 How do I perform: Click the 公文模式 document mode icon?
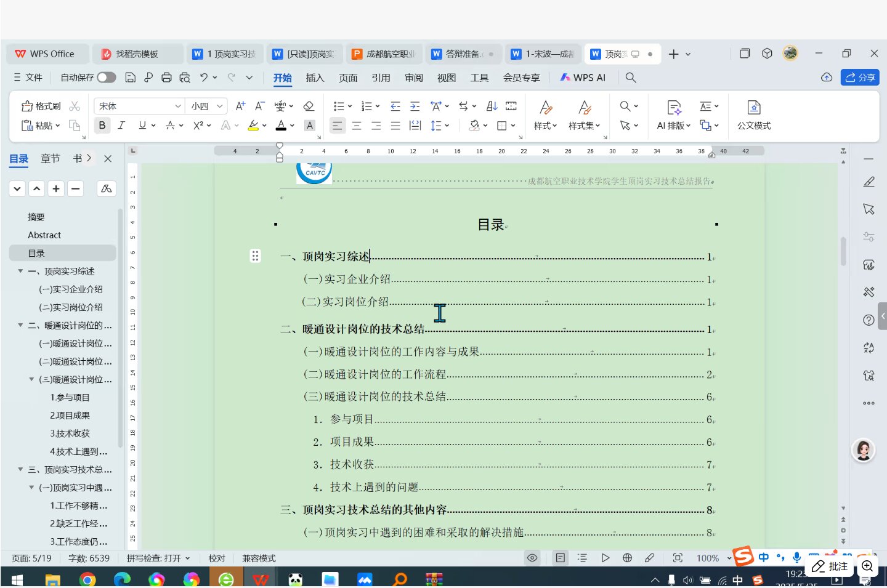point(753,115)
